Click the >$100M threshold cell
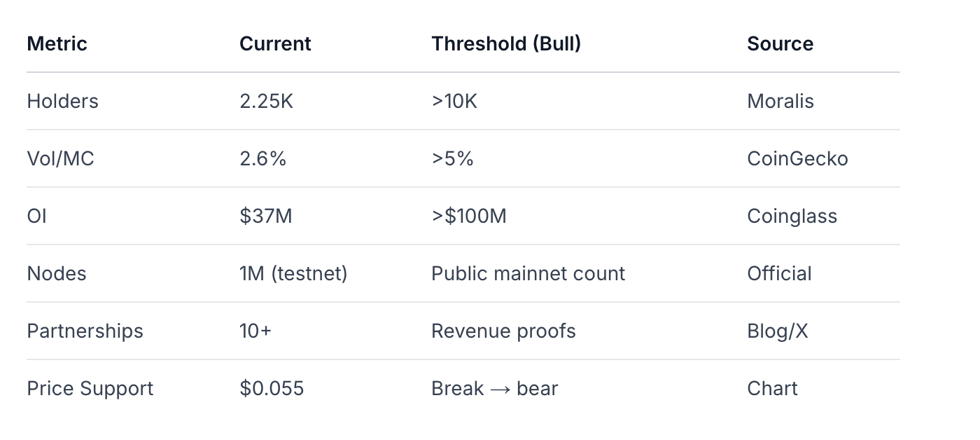Viewport: 980px width, 440px height. (x=468, y=216)
